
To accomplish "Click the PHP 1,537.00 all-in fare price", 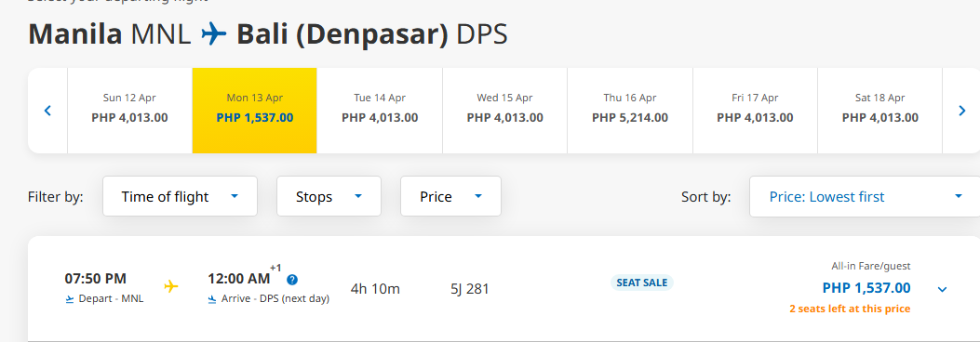I will click(866, 288).
